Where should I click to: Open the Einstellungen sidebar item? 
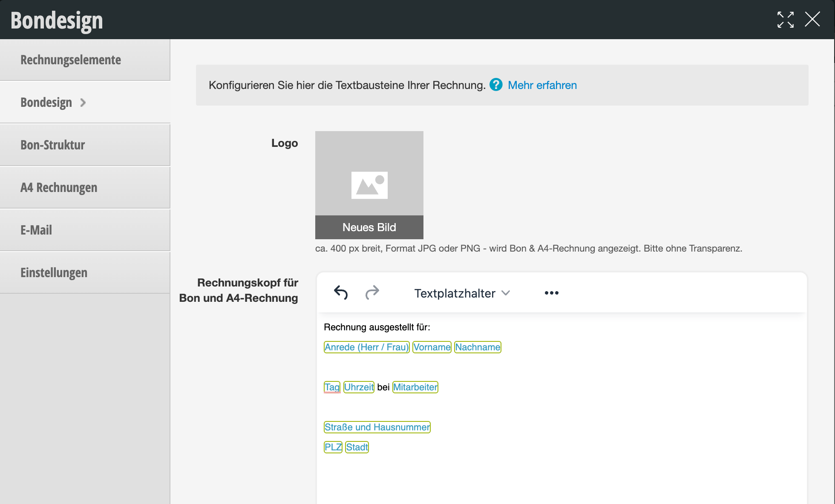[x=54, y=273]
